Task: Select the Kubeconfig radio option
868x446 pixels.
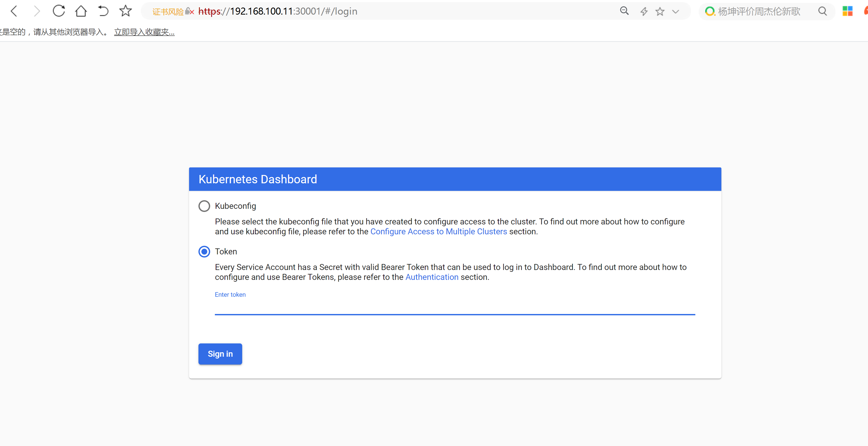Action: click(204, 206)
